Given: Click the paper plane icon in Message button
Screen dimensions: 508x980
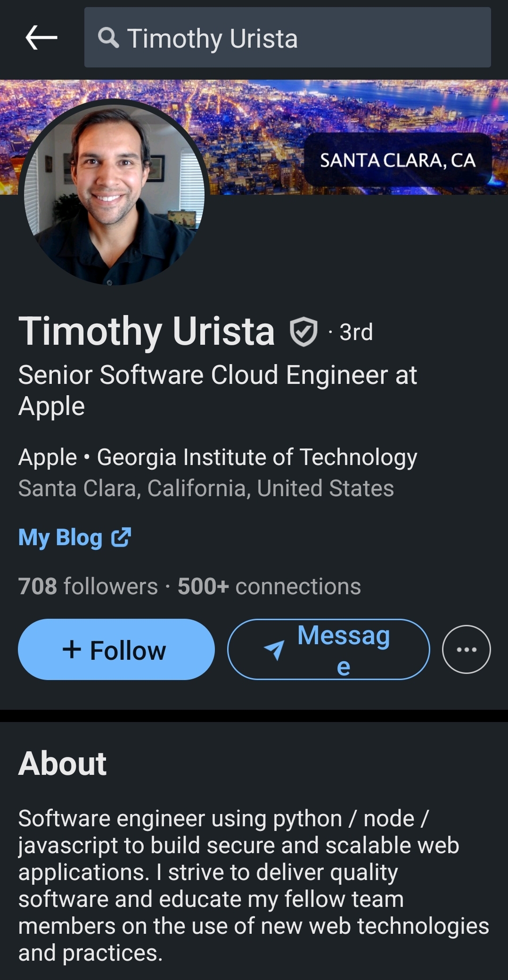Looking at the screenshot, I should (x=274, y=650).
